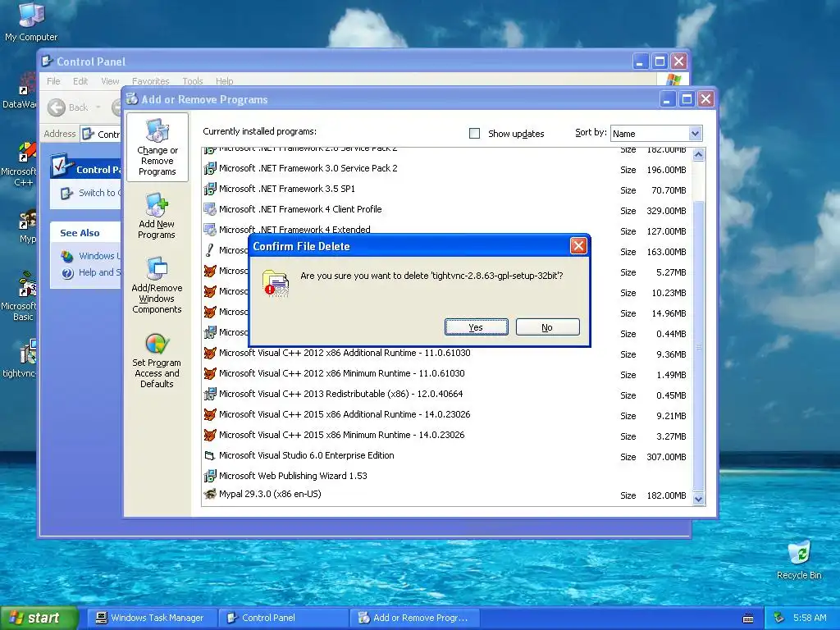Click Switch to link in Control Panel sidebar

tap(91, 193)
